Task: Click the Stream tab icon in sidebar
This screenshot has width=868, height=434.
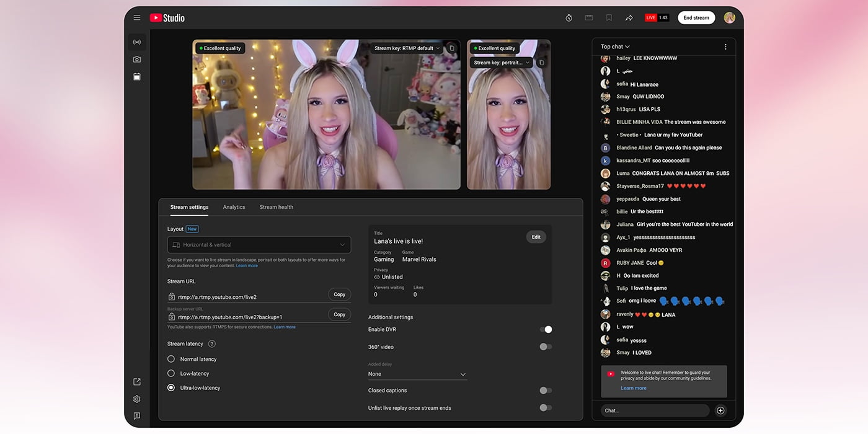Action: click(x=137, y=42)
